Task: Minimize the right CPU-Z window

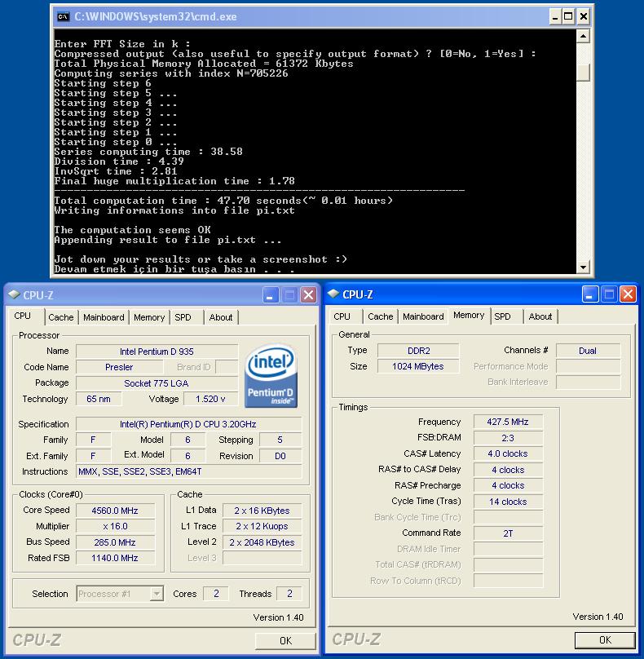Action: click(x=590, y=294)
